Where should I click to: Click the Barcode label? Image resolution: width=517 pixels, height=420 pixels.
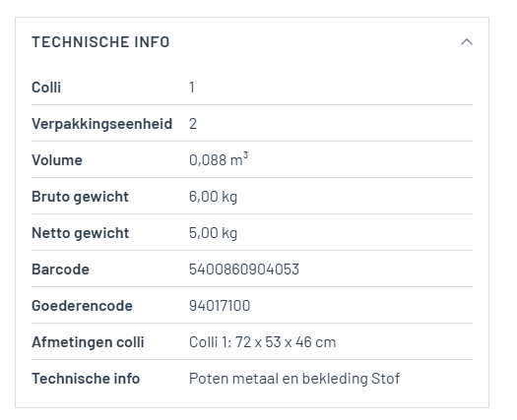coord(60,270)
